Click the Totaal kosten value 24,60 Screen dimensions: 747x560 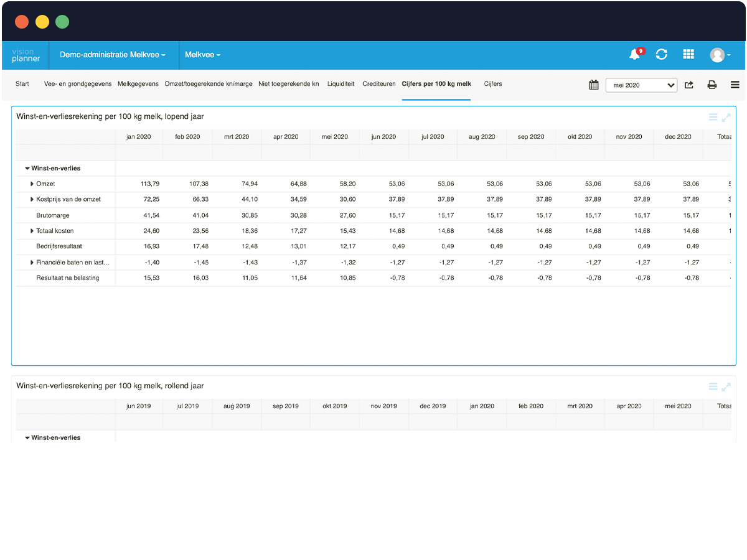coord(152,231)
